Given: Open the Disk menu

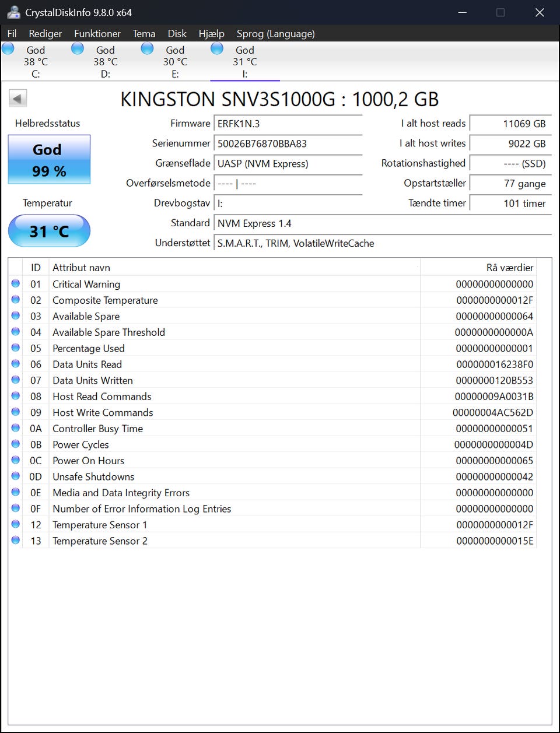Looking at the screenshot, I should 177,33.
